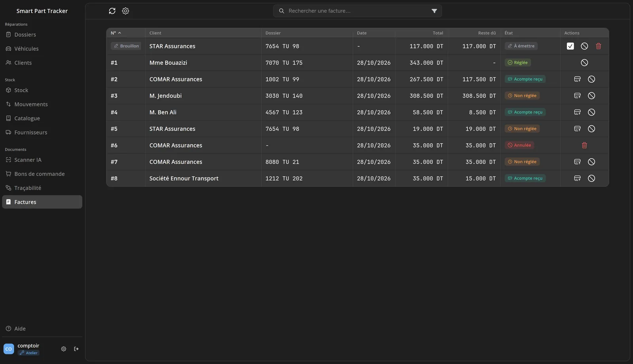Open user settings gear next to comptoir
Image resolution: width=633 pixels, height=364 pixels.
[64, 349]
